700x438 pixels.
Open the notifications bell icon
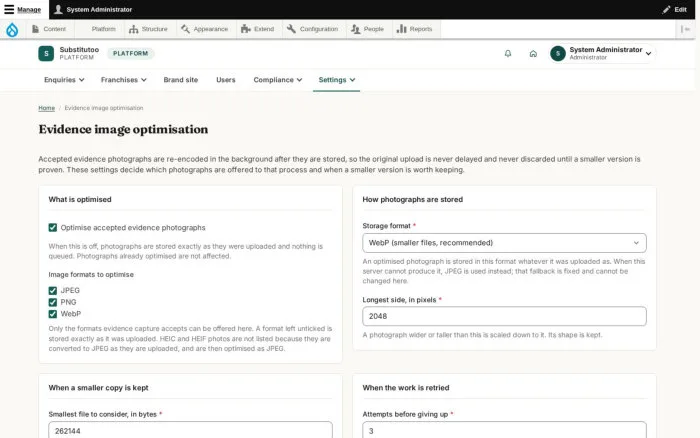(x=508, y=54)
